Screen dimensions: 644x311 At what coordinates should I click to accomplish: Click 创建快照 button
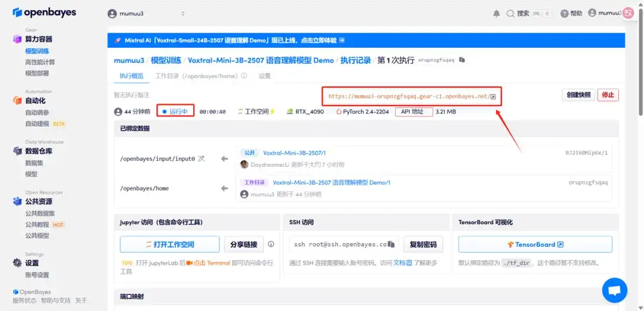click(x=578, y=95)
